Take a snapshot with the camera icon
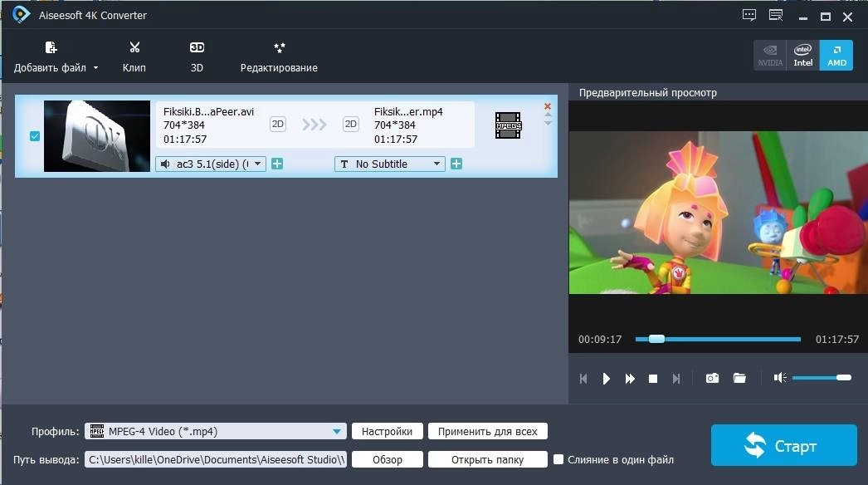Viewport: 868px width, 485px height. click(x=713, y=378)
